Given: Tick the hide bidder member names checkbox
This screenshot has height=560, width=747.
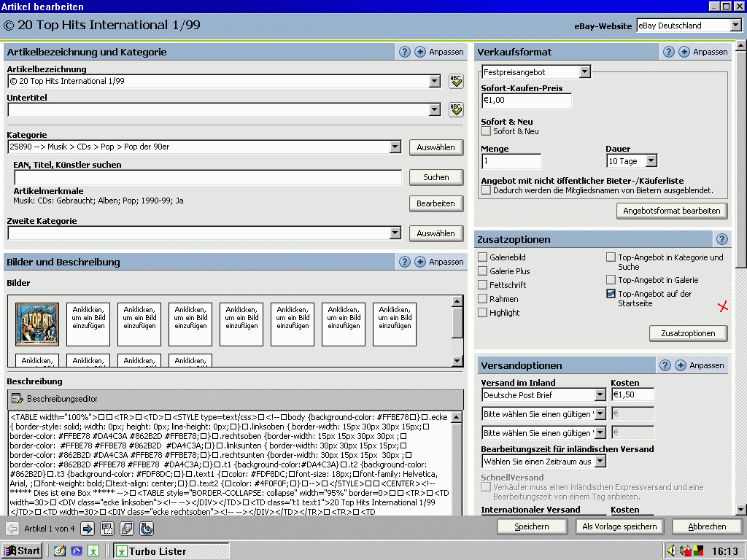Looking at the screenshot, I should 486,190.
